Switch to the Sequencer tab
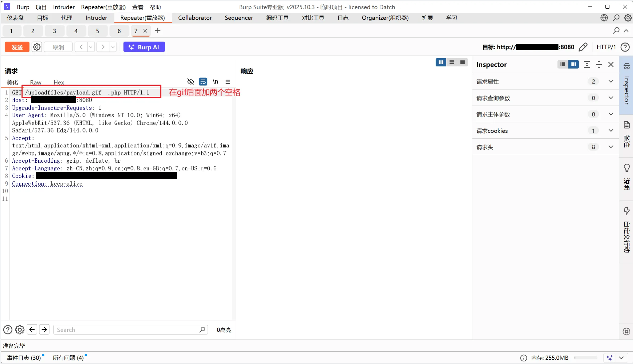The width and height of the screenshot is (633, 364). pos(239,18)
